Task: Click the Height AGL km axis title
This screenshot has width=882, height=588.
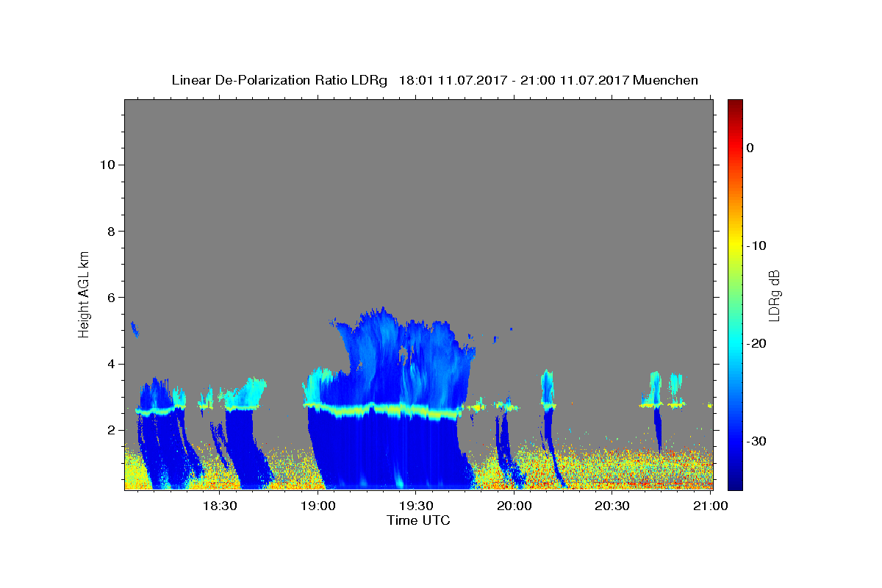Action: [x=84, y=293]
